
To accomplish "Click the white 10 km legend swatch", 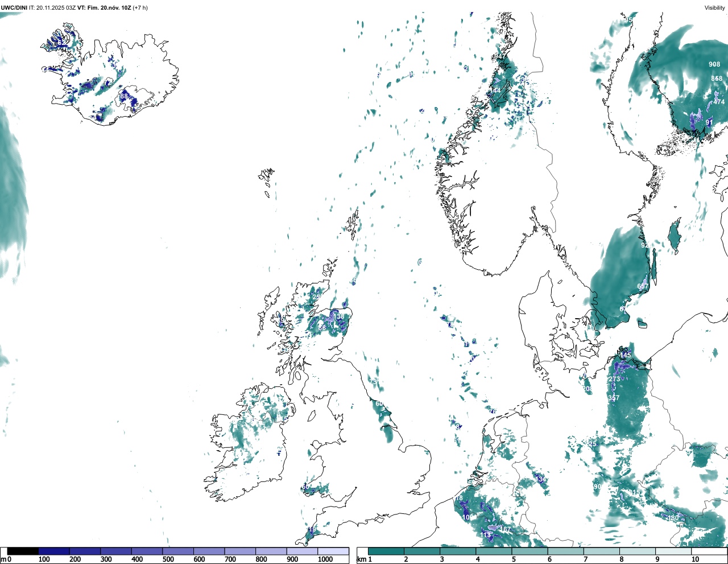I will coord(709,551).
